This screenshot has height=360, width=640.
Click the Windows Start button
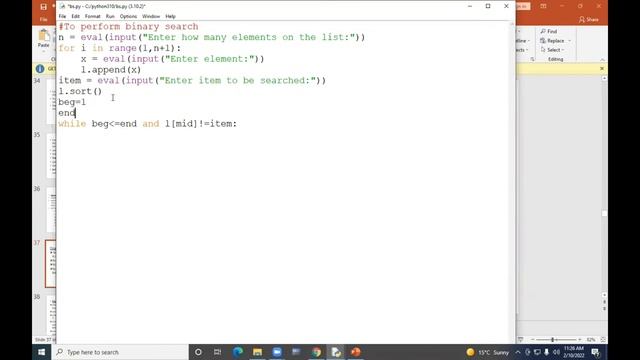(x=42, y=352)
